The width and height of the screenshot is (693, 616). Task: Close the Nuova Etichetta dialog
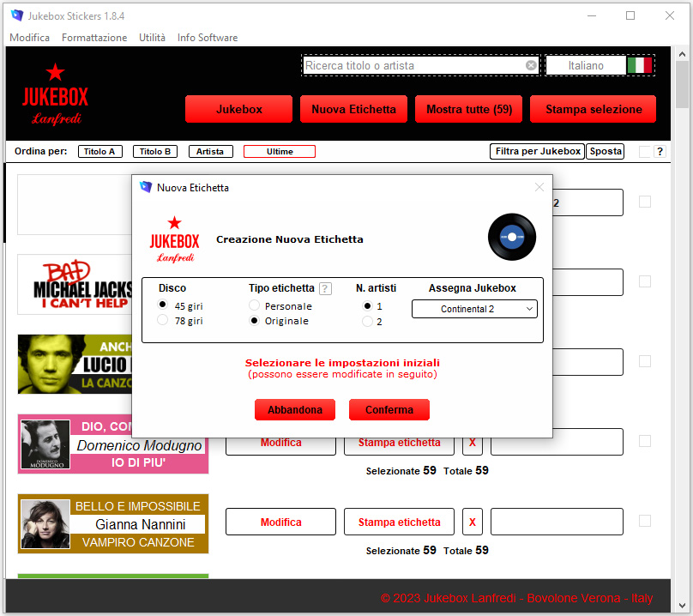539,187
